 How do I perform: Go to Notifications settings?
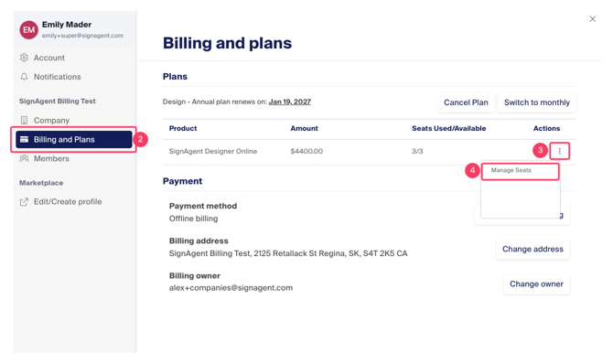pyautogui.click(x=57, y=77)
